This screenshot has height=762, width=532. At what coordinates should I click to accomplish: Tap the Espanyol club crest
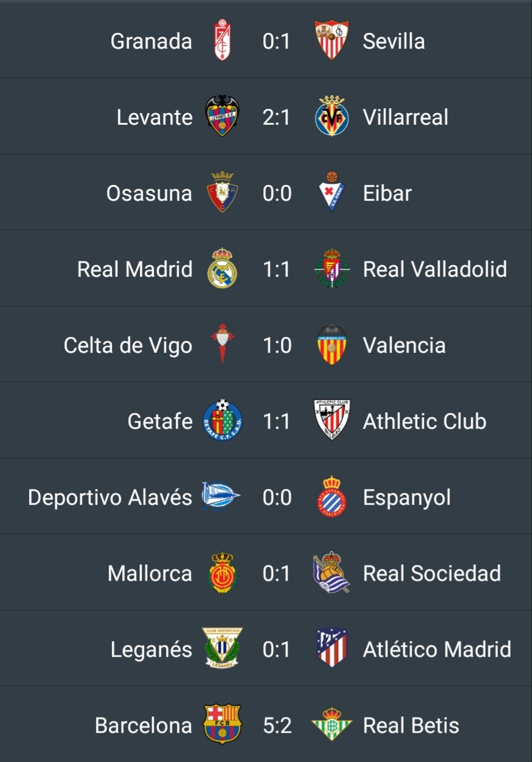tap(332, 497)
